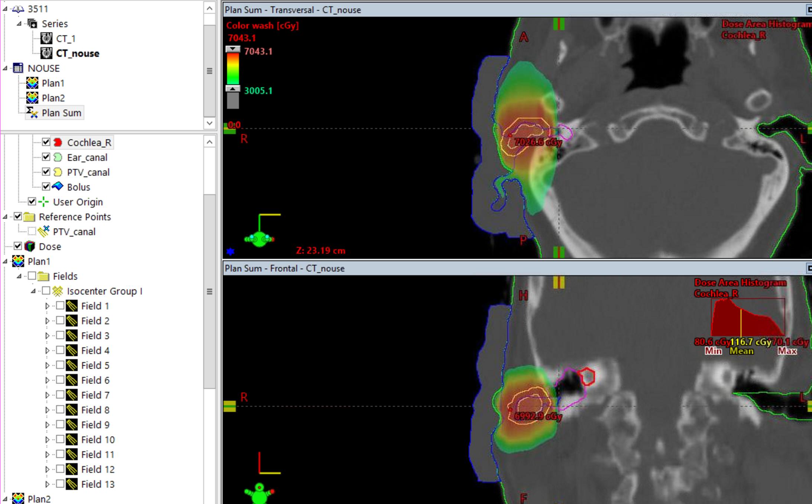
Task: Toggle the Ear_canal visibility checkbox
Action: pos(46,157)
